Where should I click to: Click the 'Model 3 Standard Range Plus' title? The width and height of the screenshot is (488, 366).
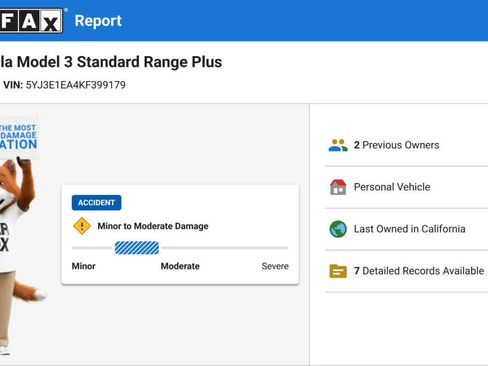(x=119, y=62)
